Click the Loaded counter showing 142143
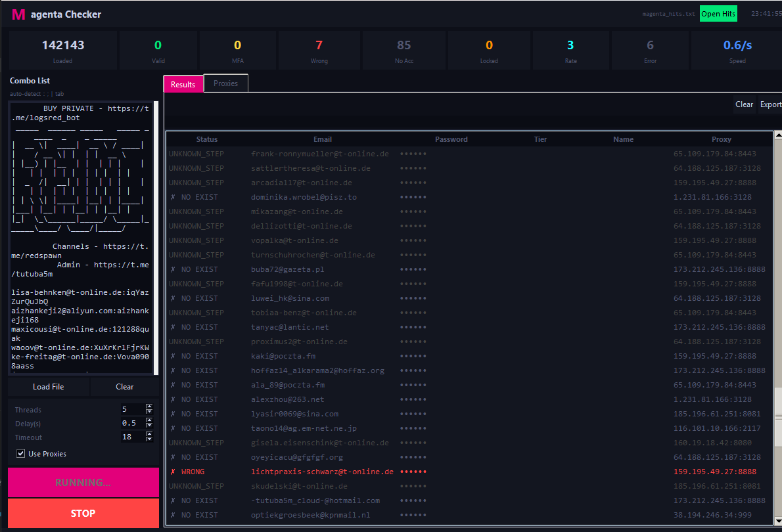Image resolution: width=782 pixels, height=532 pixels. pyautogui.click(x=63, y=51)
